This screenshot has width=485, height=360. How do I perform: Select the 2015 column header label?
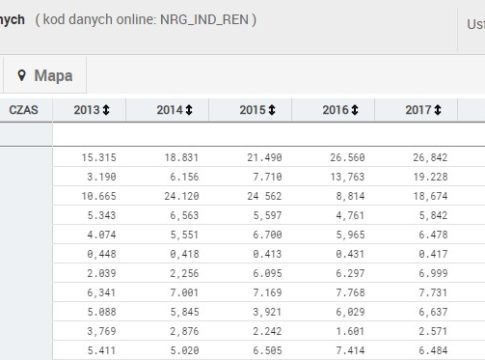[x=253, y=110]
